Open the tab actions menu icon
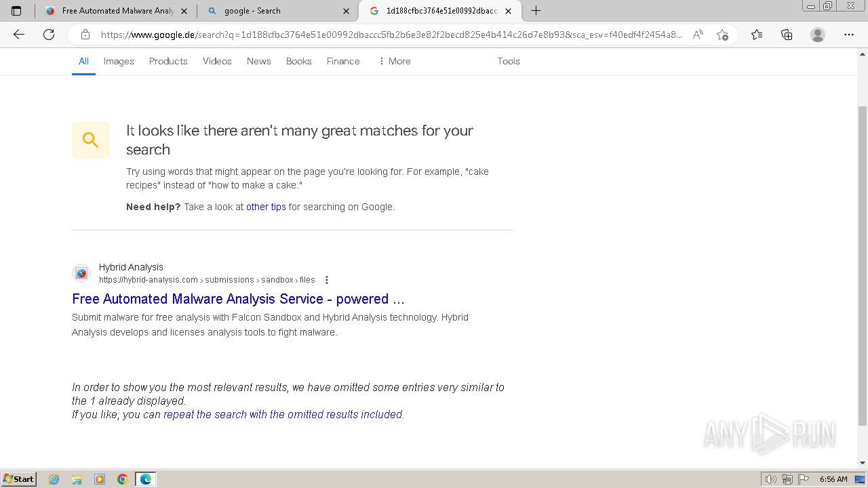This screenshot has width=868, height=488. coord(16,11)
